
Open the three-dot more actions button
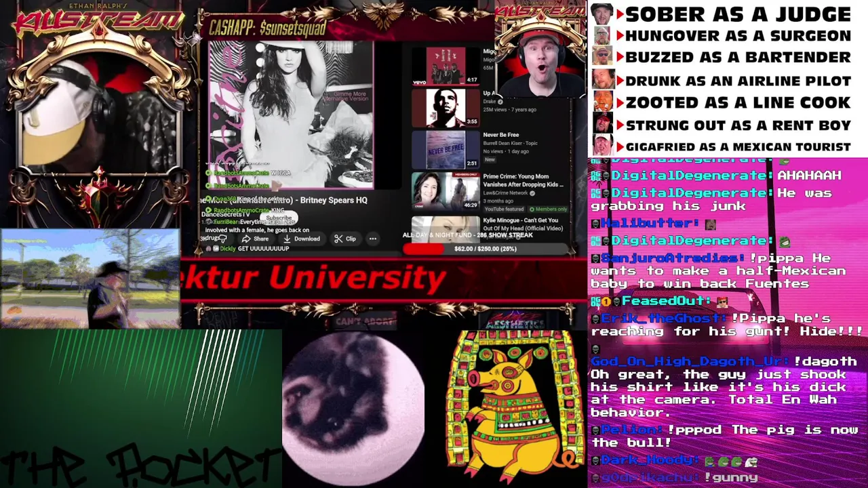point(372,239)
